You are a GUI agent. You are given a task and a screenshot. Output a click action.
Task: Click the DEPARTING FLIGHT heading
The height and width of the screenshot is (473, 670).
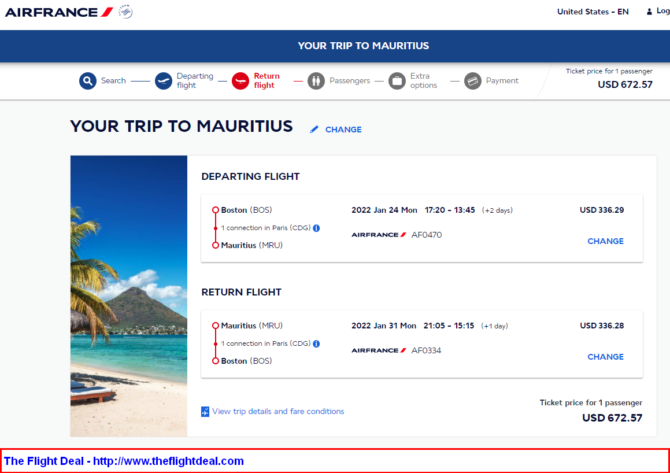pyautogui.click(x=250, y=176)
